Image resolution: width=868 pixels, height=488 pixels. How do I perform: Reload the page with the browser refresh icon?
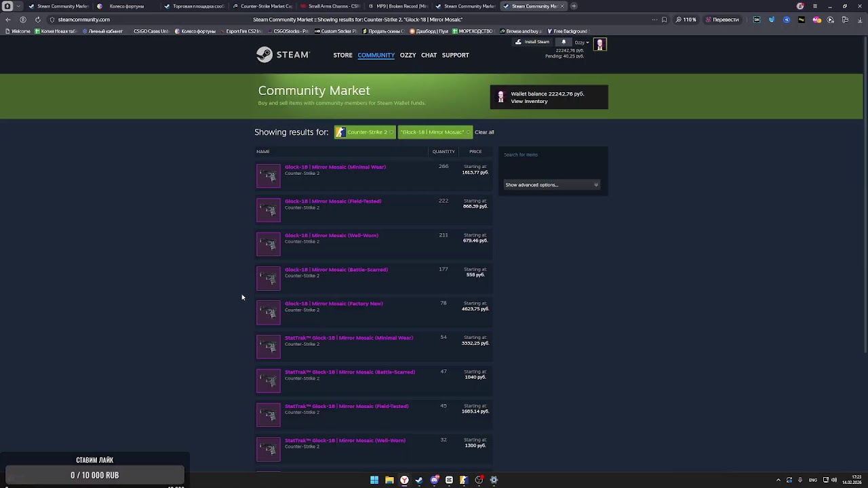(x=37, y=20)
